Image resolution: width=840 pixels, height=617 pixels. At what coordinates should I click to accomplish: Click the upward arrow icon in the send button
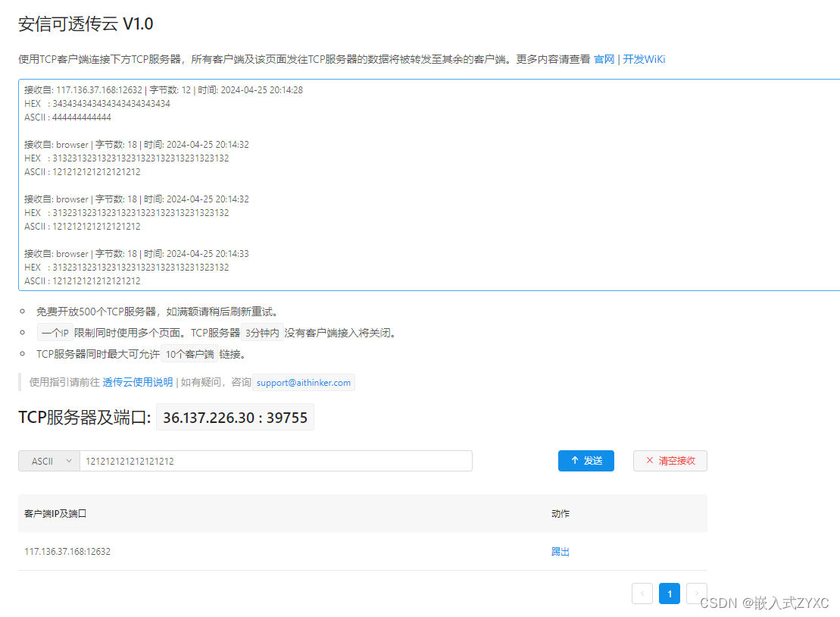point(574,461)
